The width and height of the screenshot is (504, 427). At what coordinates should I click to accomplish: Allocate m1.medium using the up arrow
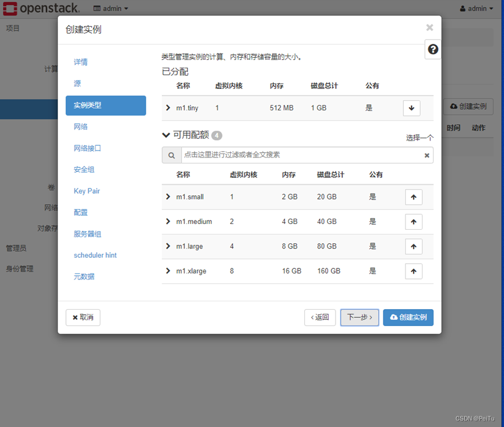(x=414, y=222)
